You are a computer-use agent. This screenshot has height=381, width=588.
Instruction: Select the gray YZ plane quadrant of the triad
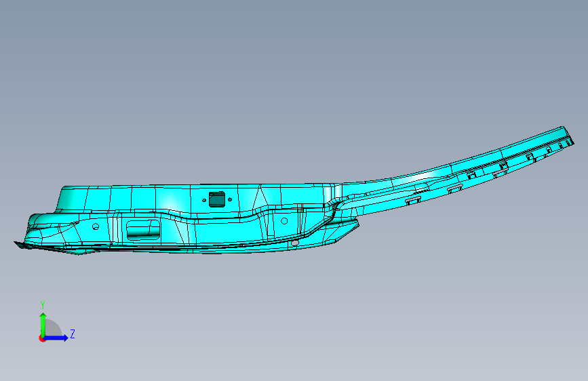[x=52, y=328]
